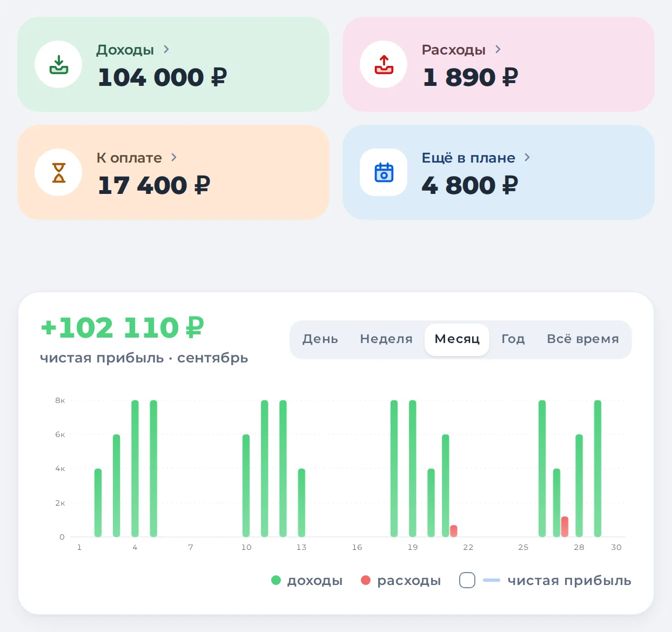Image resolution: width=672 pixels, height=632 pixels.
Task: Open Ещё в плане chevron arrow
Action: pos(527,157)
